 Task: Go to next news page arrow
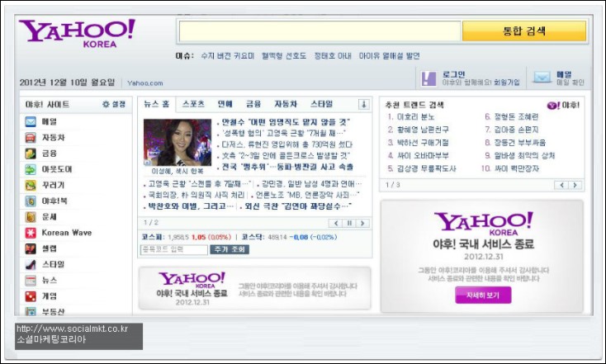point(362,223)
